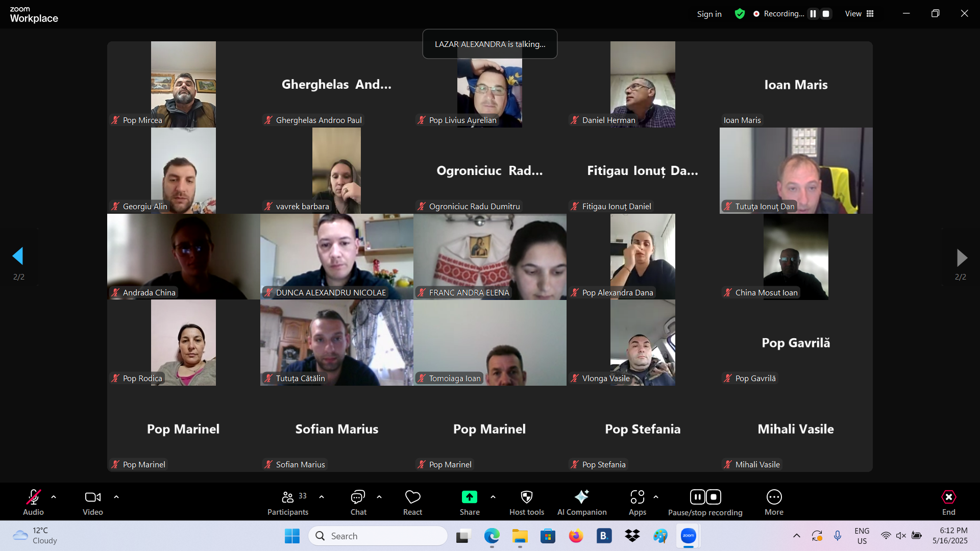
Task: Select Tutuța Ionuț Dan video tile
Action: [796, 170]
